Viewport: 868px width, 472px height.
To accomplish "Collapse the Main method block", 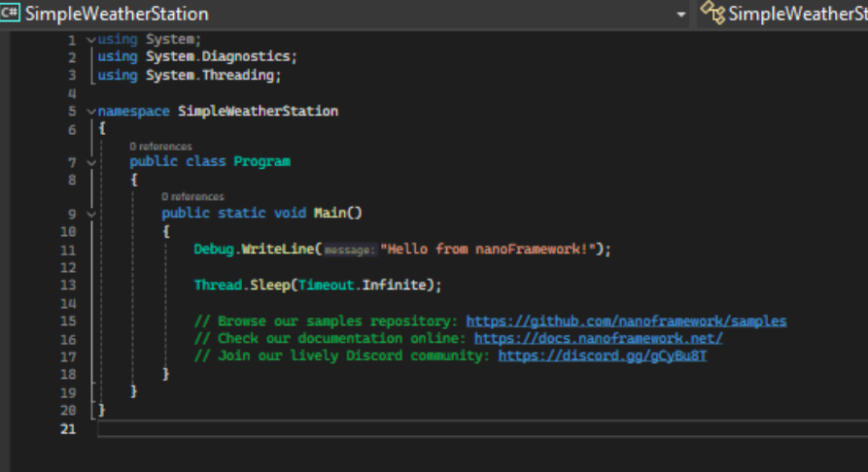I will (91, 214).
